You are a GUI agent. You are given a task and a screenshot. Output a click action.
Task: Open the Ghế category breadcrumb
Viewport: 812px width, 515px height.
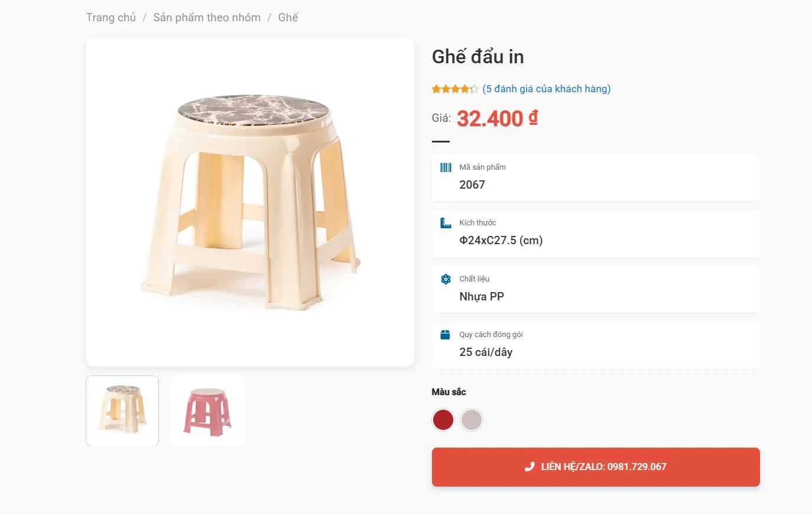point(288,17)
